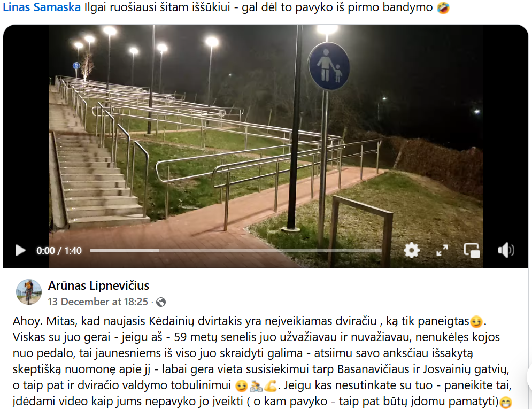
Task: Click the grinning emoji ending the post
Action: click(x=506, y=402)
